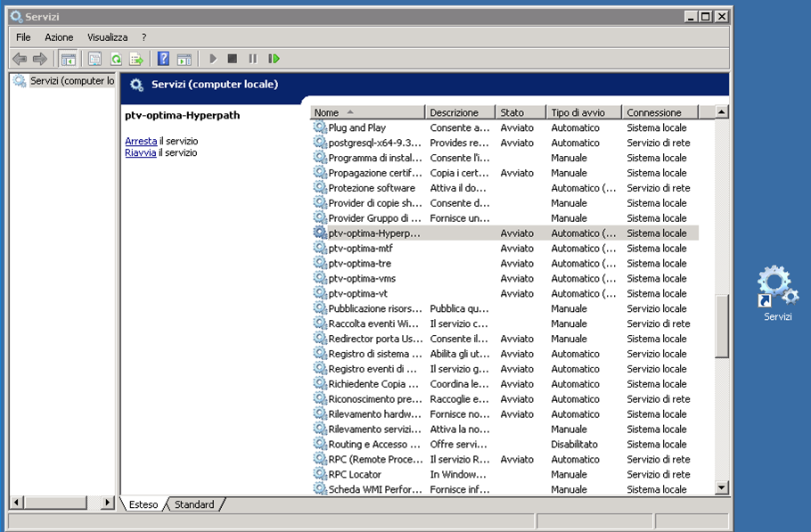Select the postgresql-x64-9.3 service row
Screen dimensions: 811x532
click(x=374, y=143)
